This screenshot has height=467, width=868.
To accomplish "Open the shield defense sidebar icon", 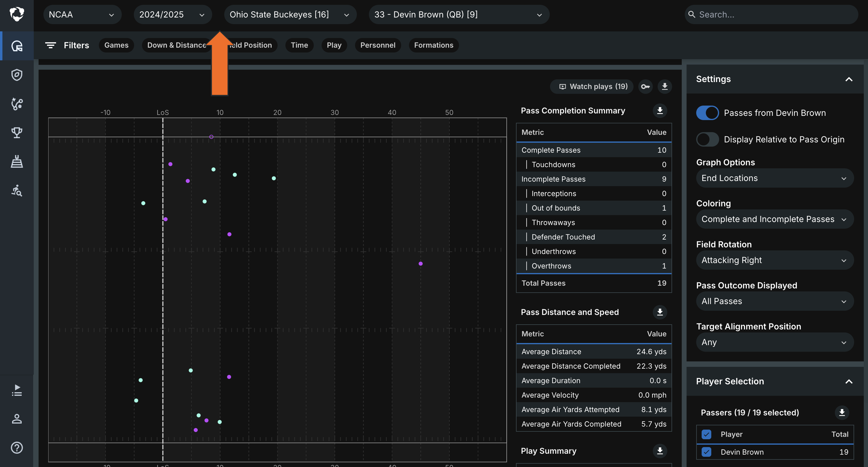I will pos(17,75).
